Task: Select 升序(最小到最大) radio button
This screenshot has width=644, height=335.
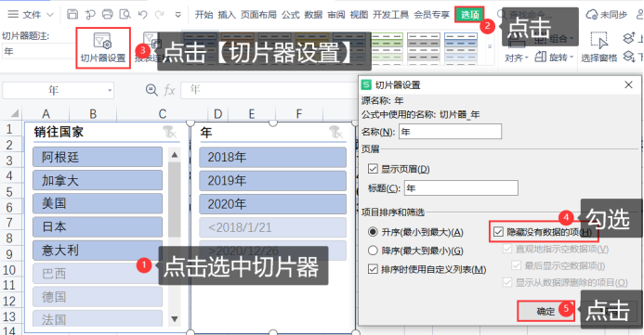Action: pos(373,232)
